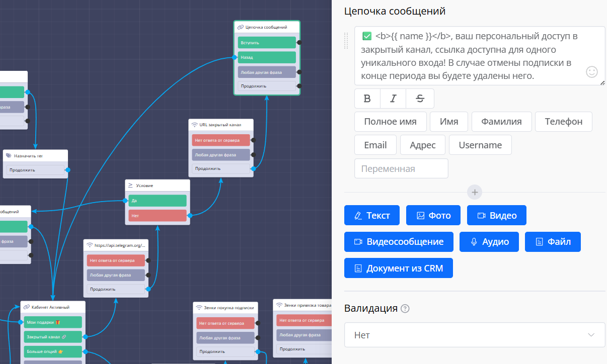The width and height of the screenshot is (607, 364).
Task: Expand the Валидация dropdown showing Нет
Action: pyautogui.click(x=474, y=335)
